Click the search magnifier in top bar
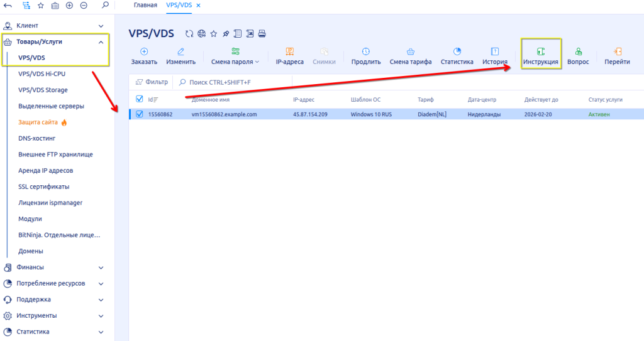 (105, 5)
